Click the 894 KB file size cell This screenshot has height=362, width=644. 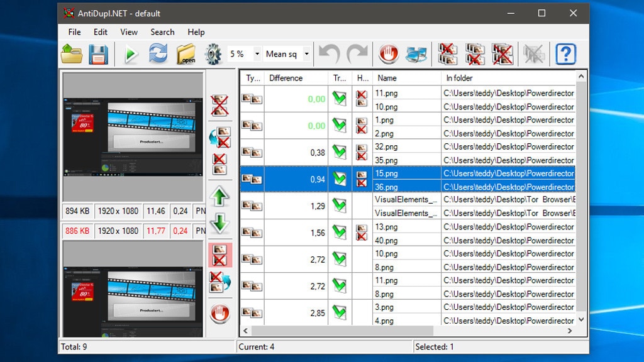tap(77, 211)
